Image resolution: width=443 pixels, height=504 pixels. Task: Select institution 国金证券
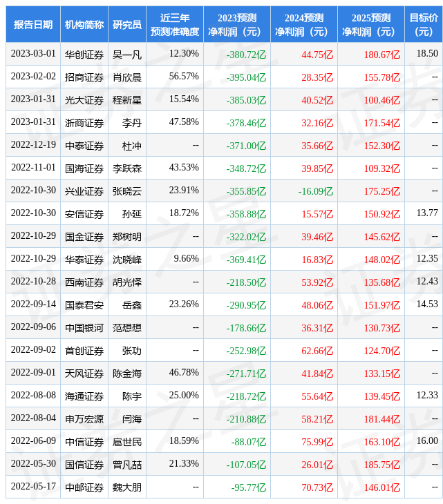coord(84,237)
